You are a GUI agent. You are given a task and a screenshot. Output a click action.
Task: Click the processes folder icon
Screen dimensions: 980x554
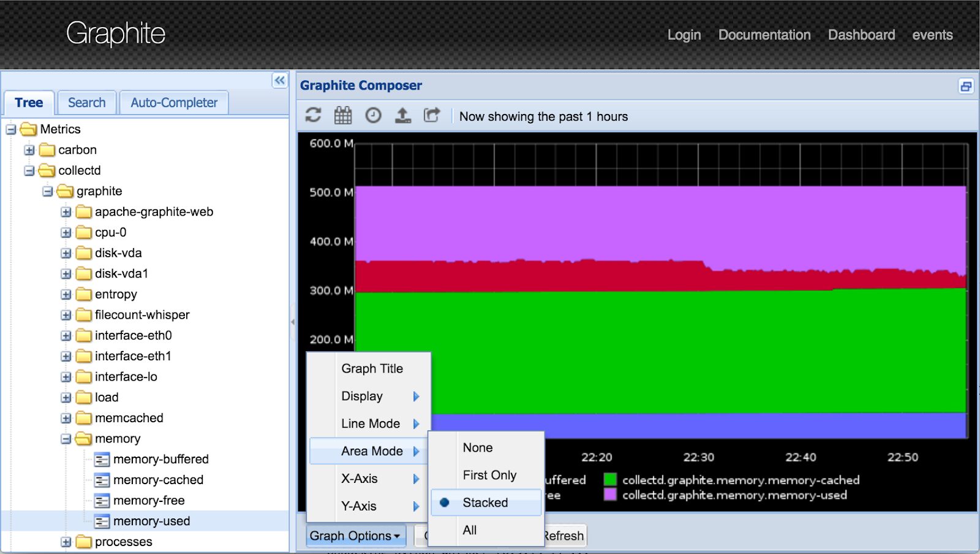(83, 542)
